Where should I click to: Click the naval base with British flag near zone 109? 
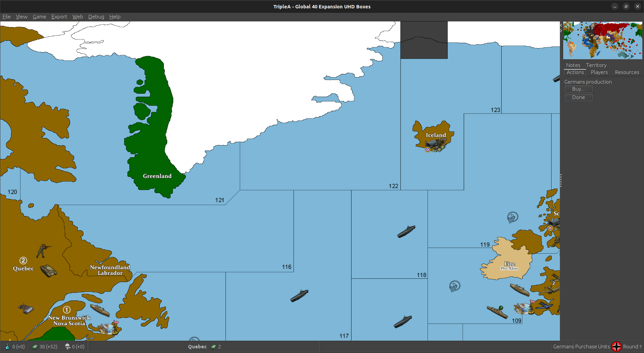[x=524, y=307]
